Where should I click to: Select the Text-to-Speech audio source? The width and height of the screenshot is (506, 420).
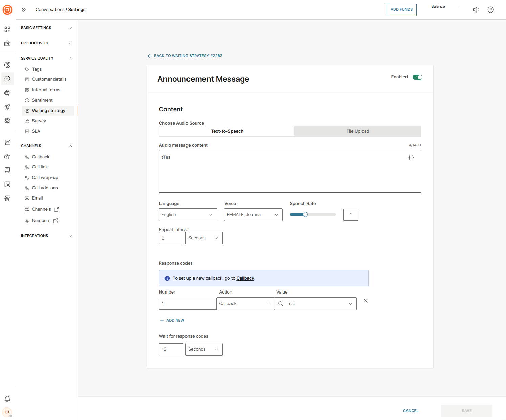pos(227,131)
